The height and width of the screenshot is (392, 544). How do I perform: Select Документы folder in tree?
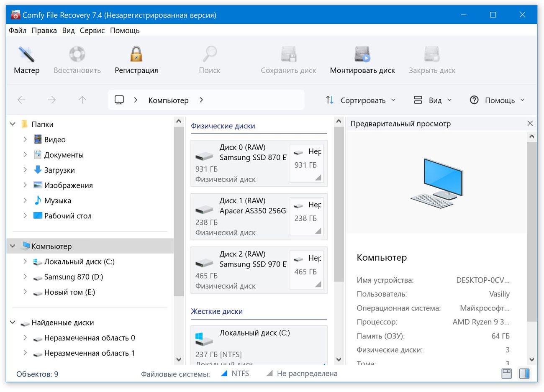[64, 155]
